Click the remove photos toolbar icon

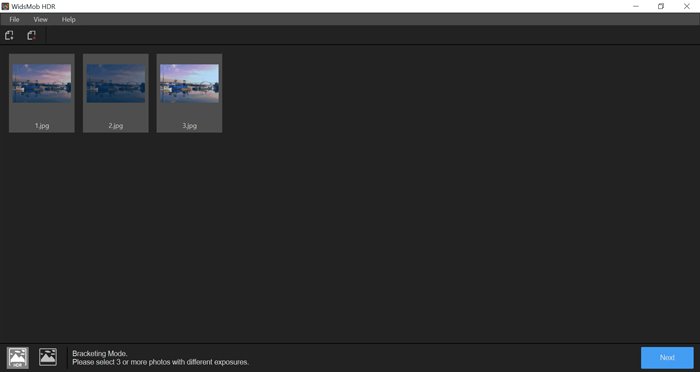[31, 35]
